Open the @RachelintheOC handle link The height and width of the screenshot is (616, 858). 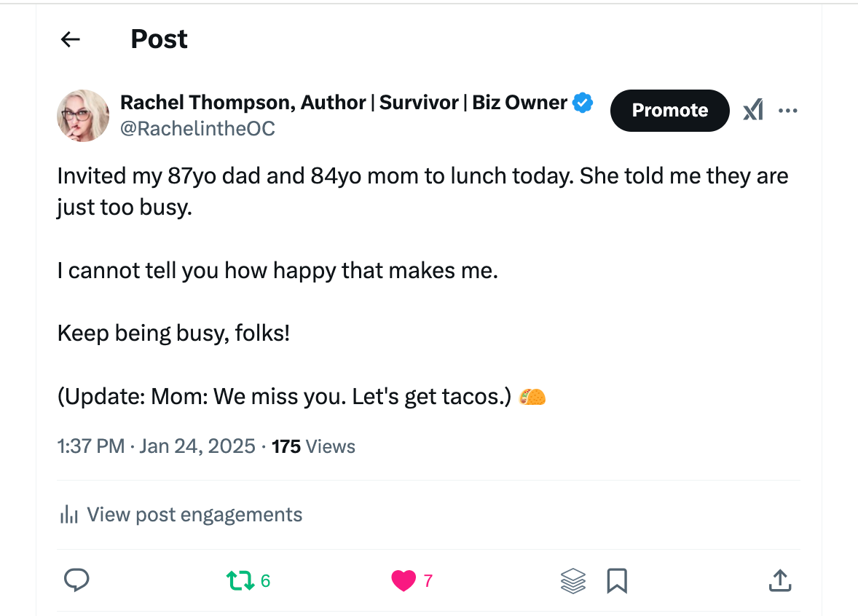coord(197,129)
